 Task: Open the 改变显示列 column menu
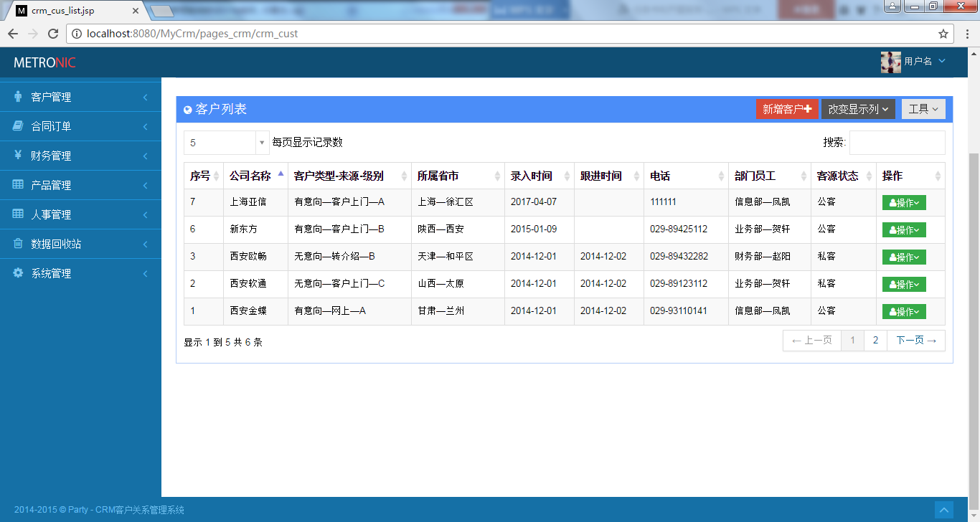pos(858,108)
